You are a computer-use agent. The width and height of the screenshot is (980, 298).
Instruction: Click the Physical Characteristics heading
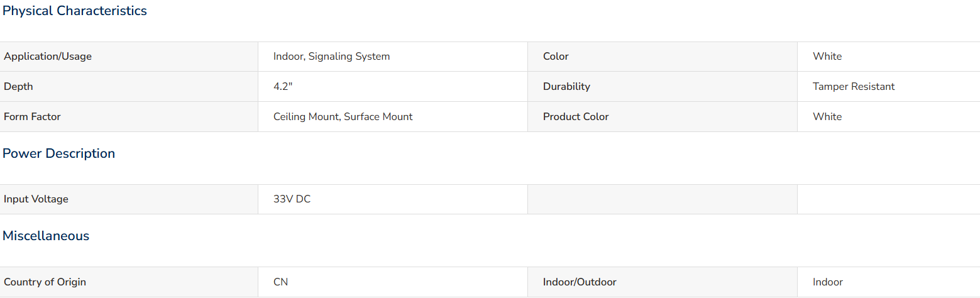75,11
